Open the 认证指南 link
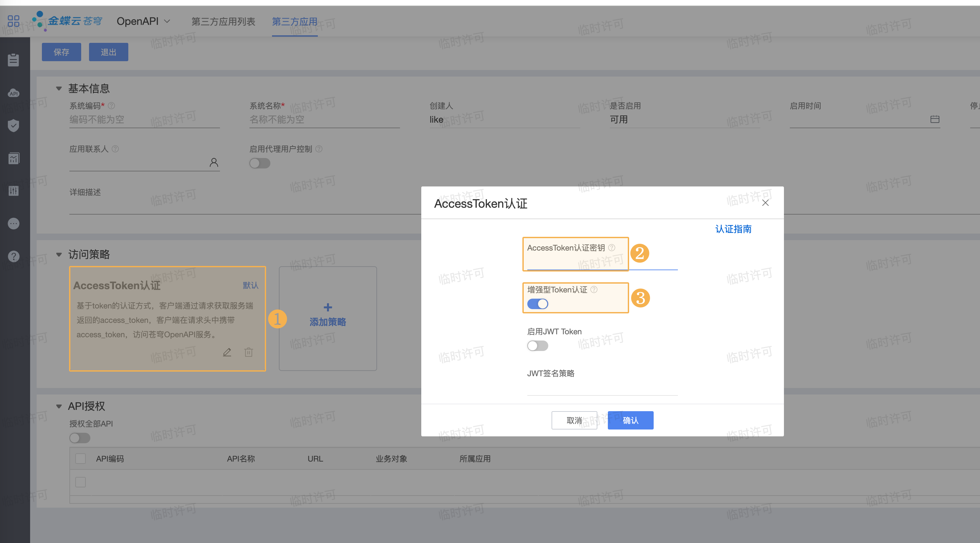 coord(733,229)
